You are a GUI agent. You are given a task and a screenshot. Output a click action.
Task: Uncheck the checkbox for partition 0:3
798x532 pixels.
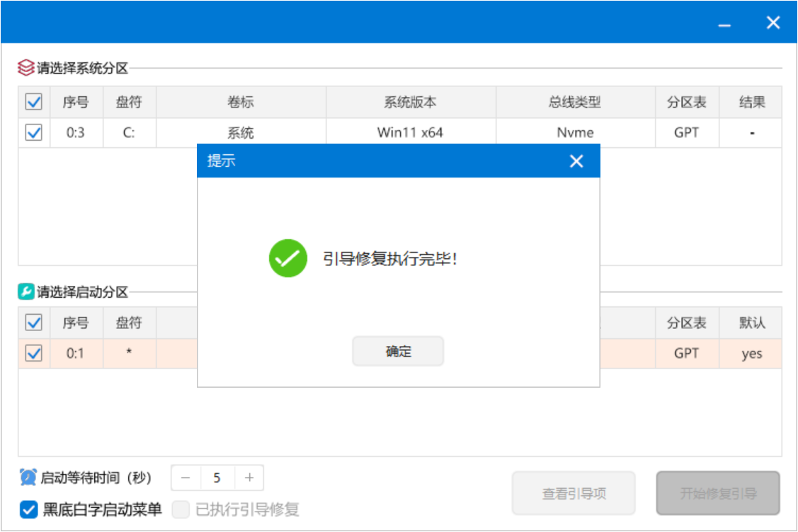33,133
